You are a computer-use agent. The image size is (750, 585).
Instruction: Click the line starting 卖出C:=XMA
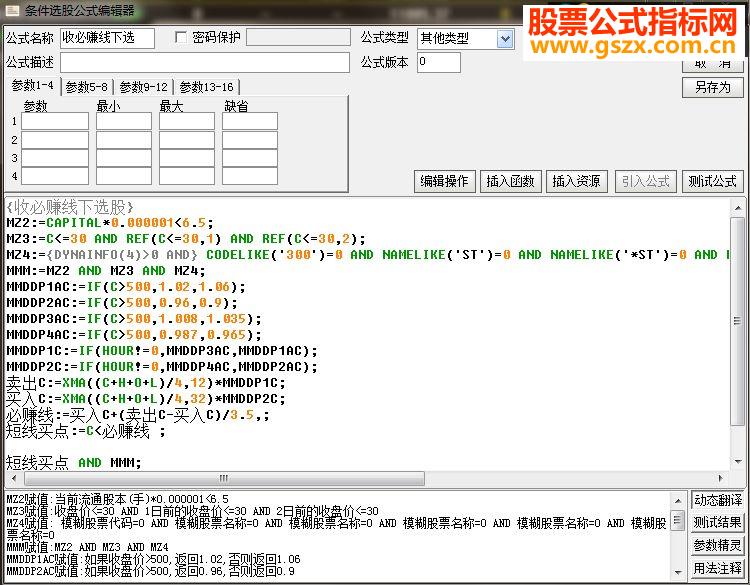click(146, 383)
